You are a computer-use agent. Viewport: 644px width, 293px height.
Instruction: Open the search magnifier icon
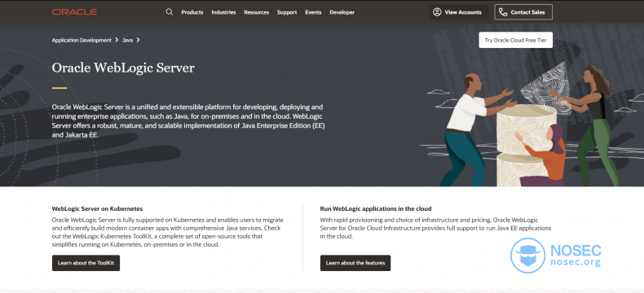(170, 12)
